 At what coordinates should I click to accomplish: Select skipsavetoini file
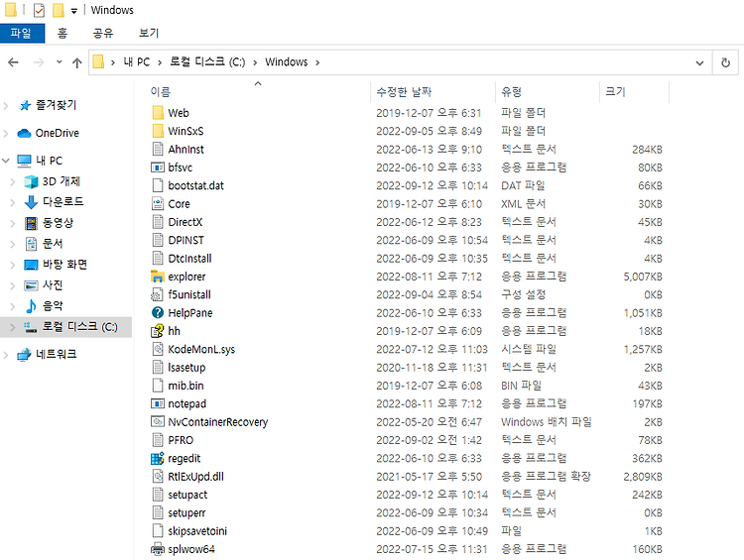(x=197, y=531)
